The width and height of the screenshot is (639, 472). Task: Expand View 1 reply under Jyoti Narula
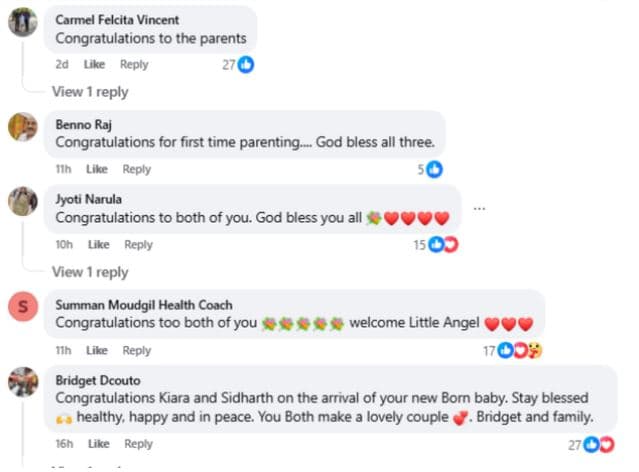click(x=90, y=272)
